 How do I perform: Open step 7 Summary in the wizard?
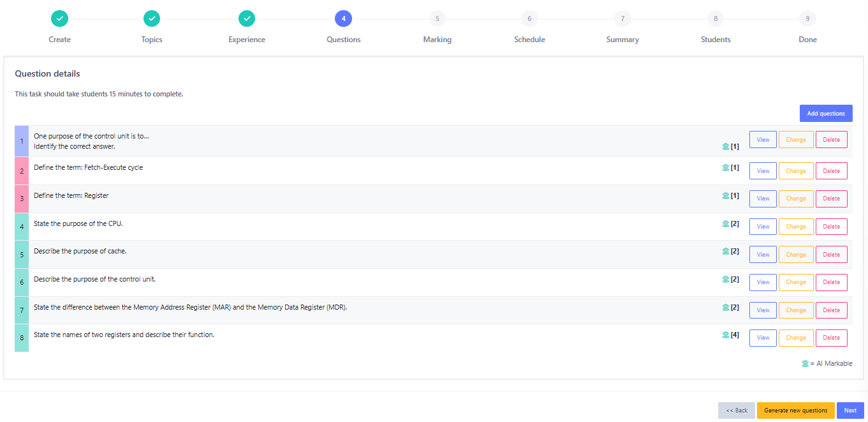(x=622, y=19)
